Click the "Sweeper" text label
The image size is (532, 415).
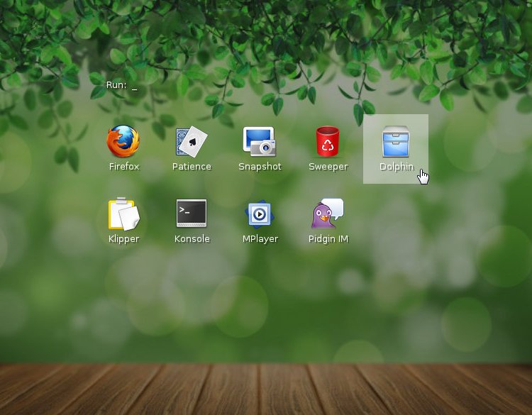(328, 167)
